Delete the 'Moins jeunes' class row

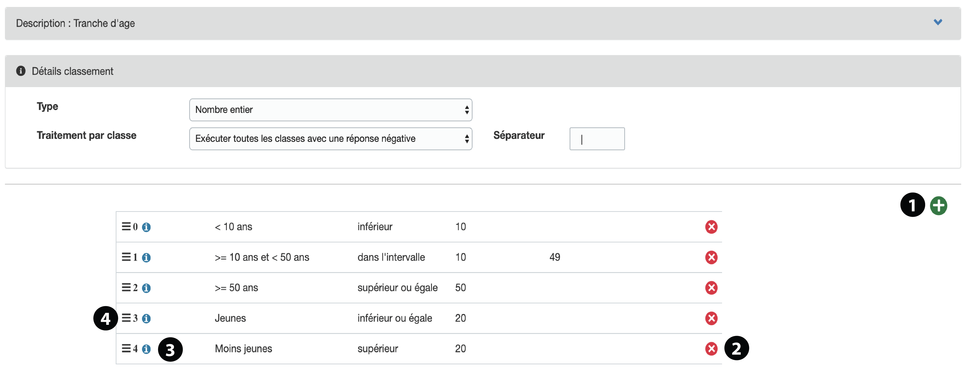point(711,349)
